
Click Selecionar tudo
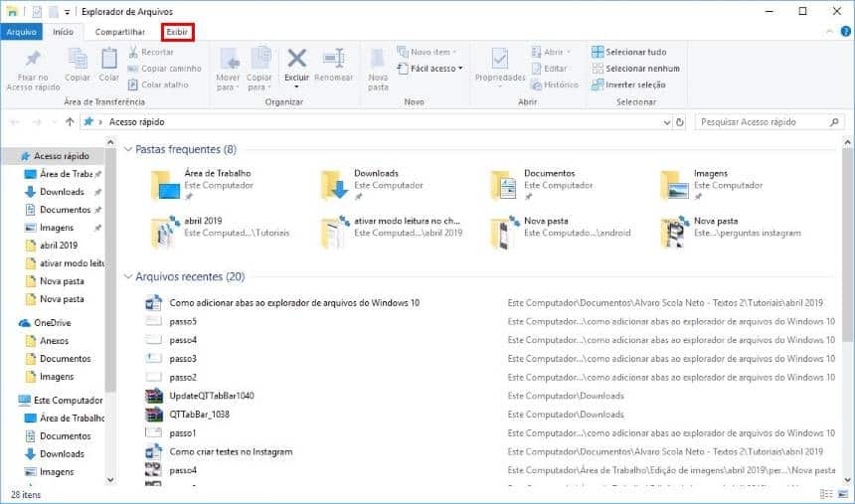click(x=629, y=53)
